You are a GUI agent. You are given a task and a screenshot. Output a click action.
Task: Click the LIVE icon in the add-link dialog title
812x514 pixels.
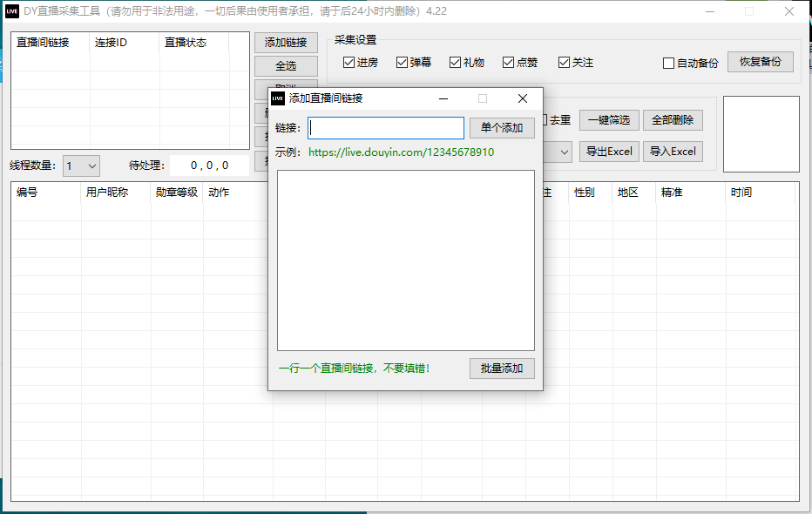[x=278, y=98]
